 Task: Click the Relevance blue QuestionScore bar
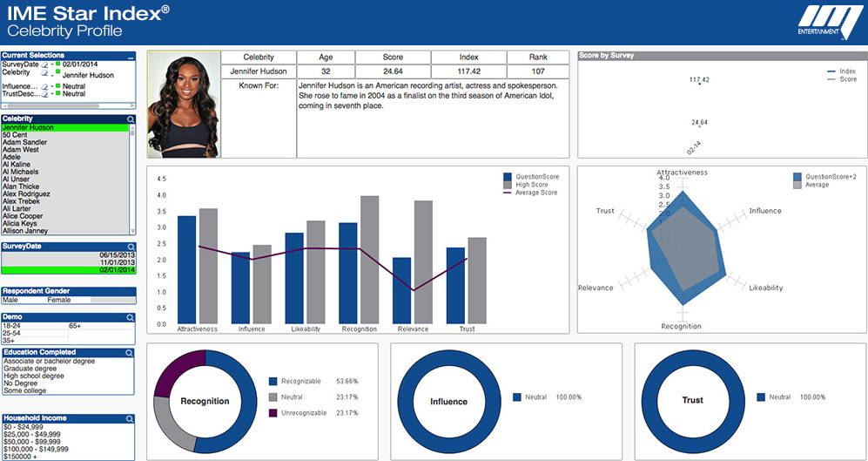point(402,291)
